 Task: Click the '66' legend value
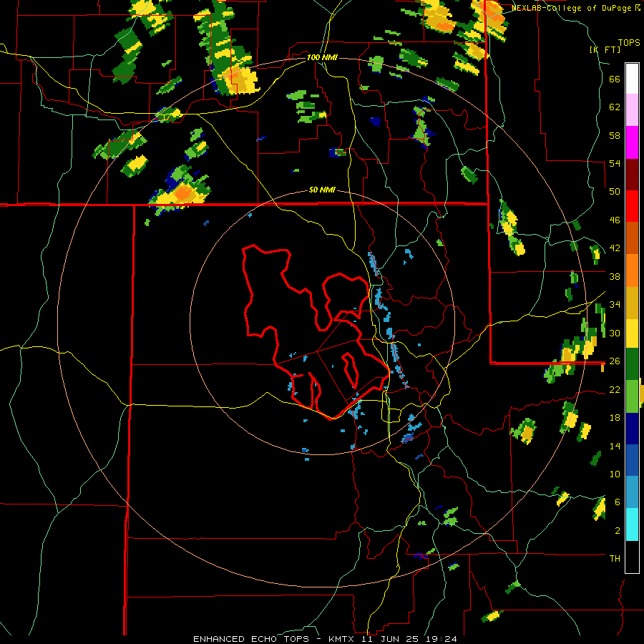pos(615,79)
